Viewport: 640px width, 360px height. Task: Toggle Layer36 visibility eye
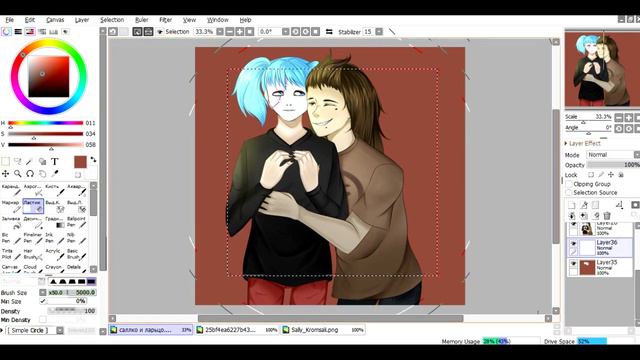(x=573, y=244)
